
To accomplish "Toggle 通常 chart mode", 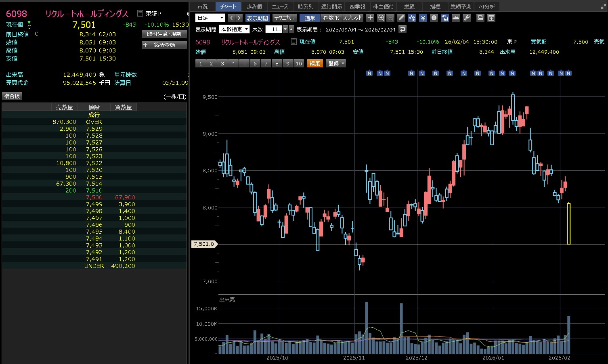I will [310, 18].
